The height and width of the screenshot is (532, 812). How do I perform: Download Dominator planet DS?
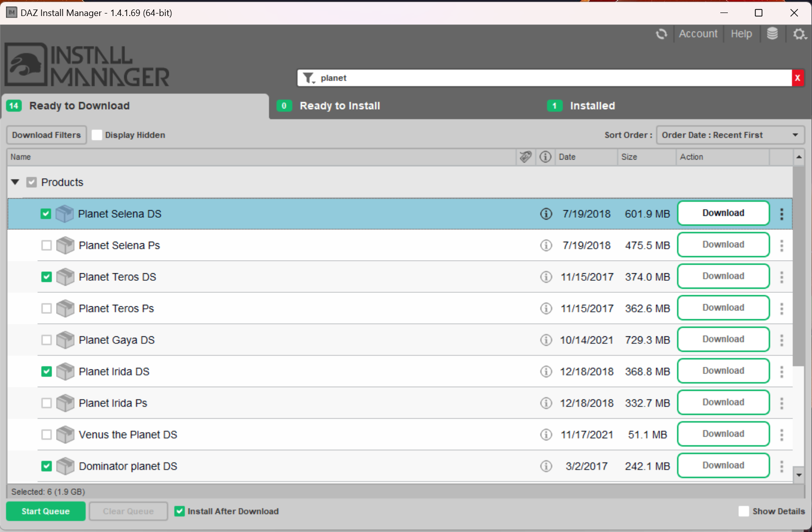tap(723, 465)
